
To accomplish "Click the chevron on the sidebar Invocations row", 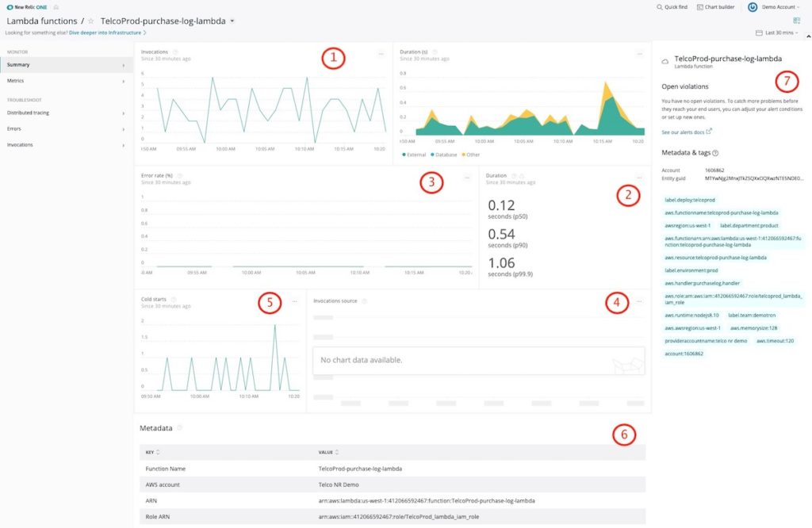I will [x=123, y=145].
